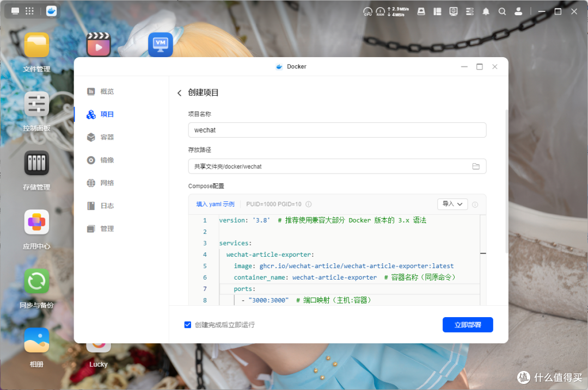Open the 控制面板 desktop icon
Image resolution: width=588 pixels, height=390 pixels.
coord(36,104)
